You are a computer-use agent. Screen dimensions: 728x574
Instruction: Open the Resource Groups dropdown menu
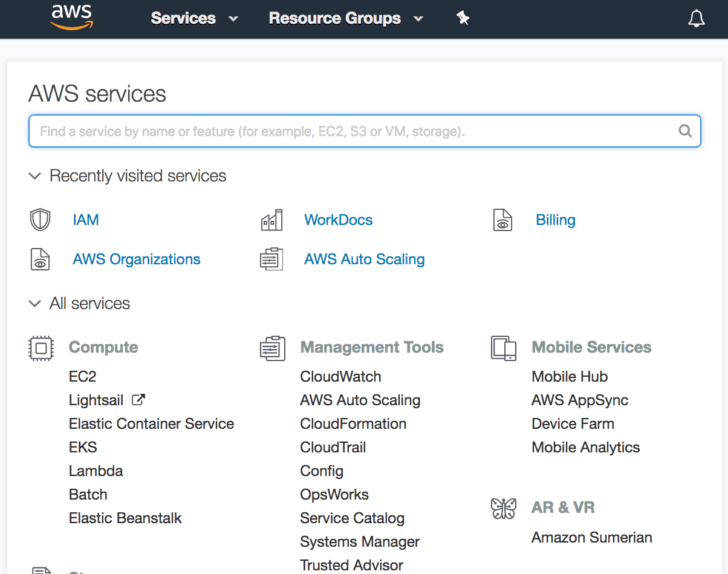pyautogui.click(x=346, y=18)
